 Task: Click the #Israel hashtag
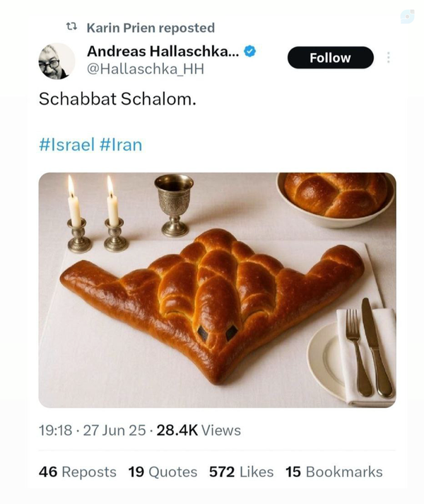pos(66,145)
